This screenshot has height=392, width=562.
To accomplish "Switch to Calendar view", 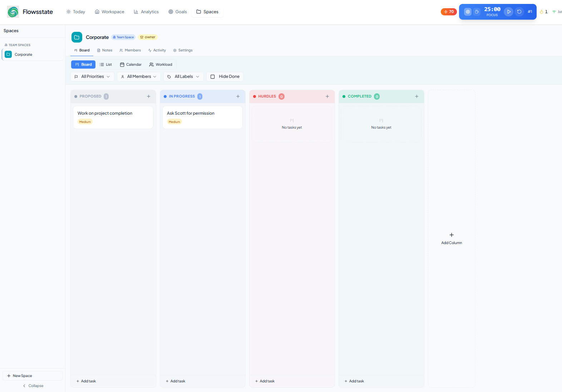I will coord(131,65).
